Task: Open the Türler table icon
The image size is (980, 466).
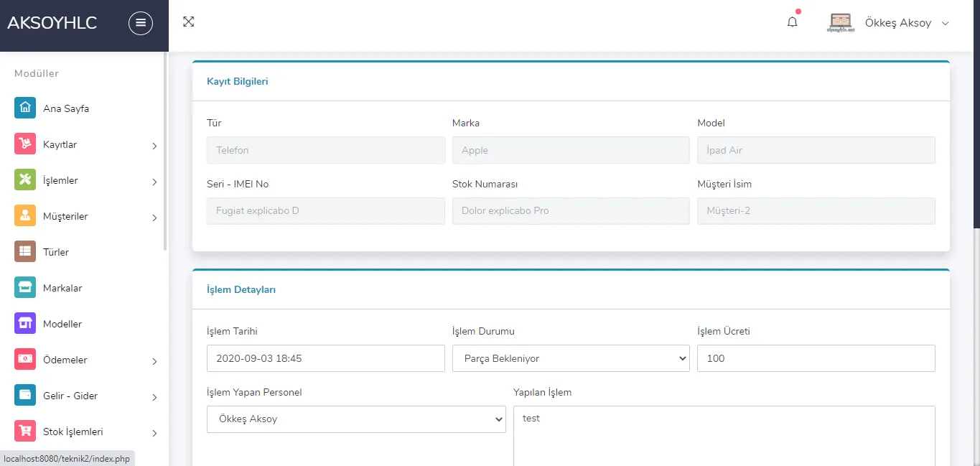Action: (25, 252)
